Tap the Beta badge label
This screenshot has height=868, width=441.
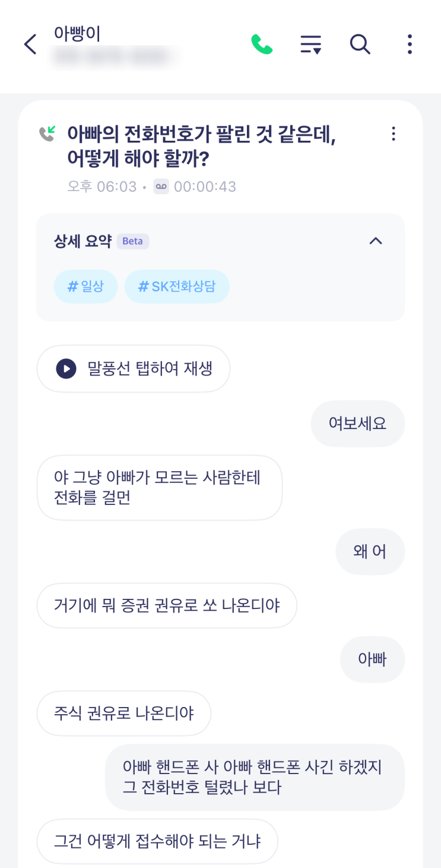[132, 241]
